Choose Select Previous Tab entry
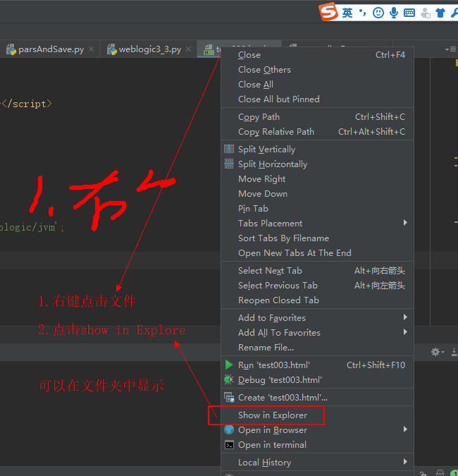Screen dimensions: 458x476 318,286
